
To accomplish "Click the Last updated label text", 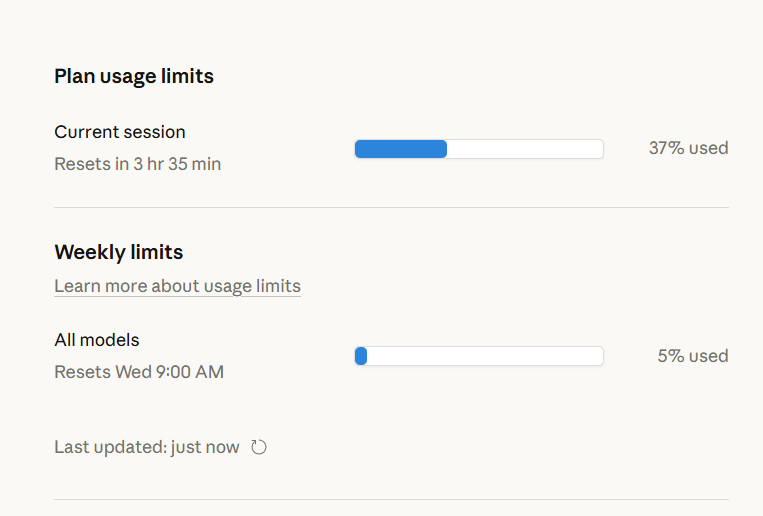I will (x=110, y=447).
